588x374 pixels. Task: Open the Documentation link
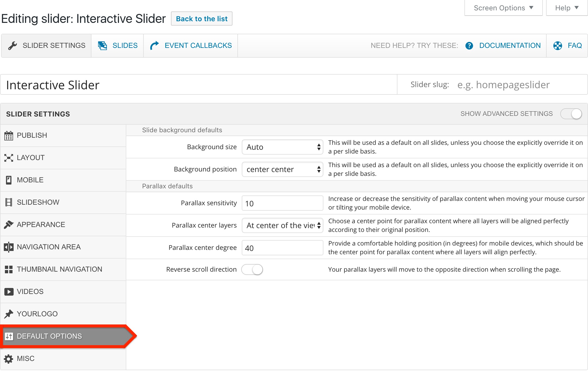click(x=510, y=45)
